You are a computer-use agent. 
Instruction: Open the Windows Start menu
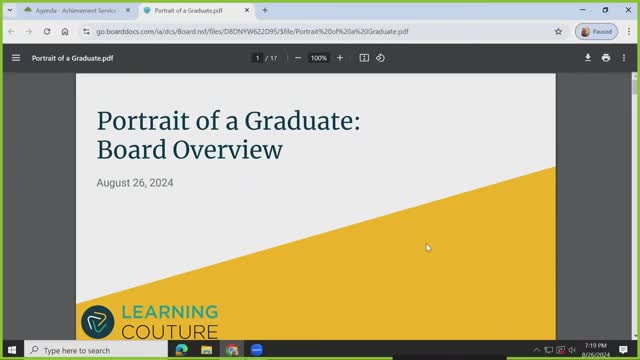[12, 350]
